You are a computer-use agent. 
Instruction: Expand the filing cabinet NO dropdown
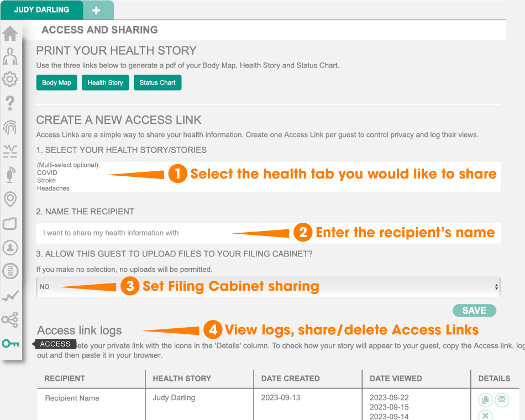pos(268,287)
